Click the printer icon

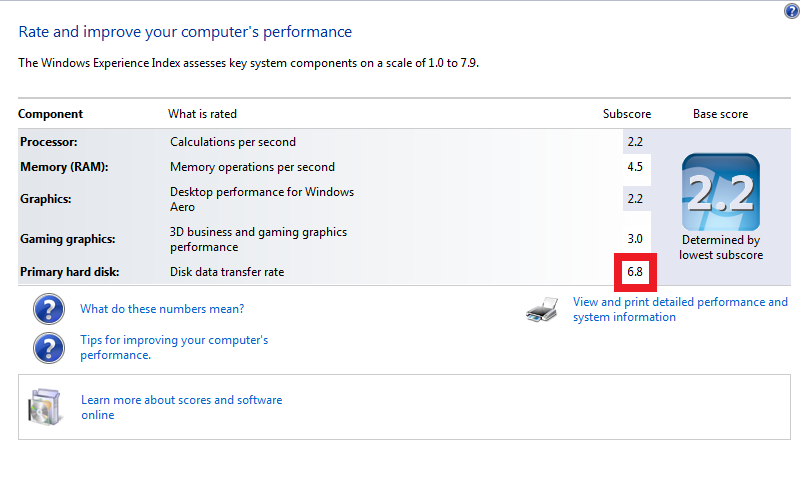542,310
